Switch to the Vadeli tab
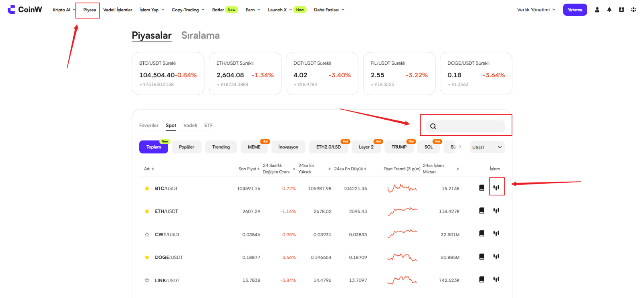 190,125
